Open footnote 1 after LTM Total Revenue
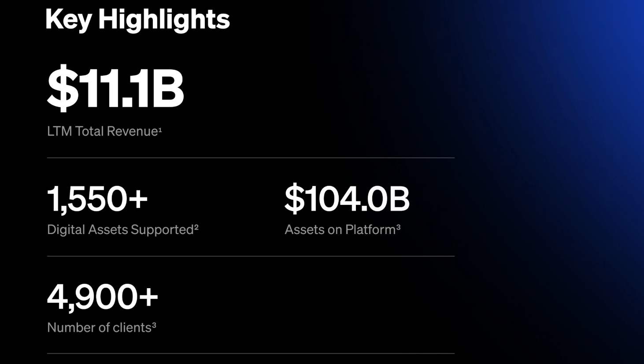 click(160, 129)
